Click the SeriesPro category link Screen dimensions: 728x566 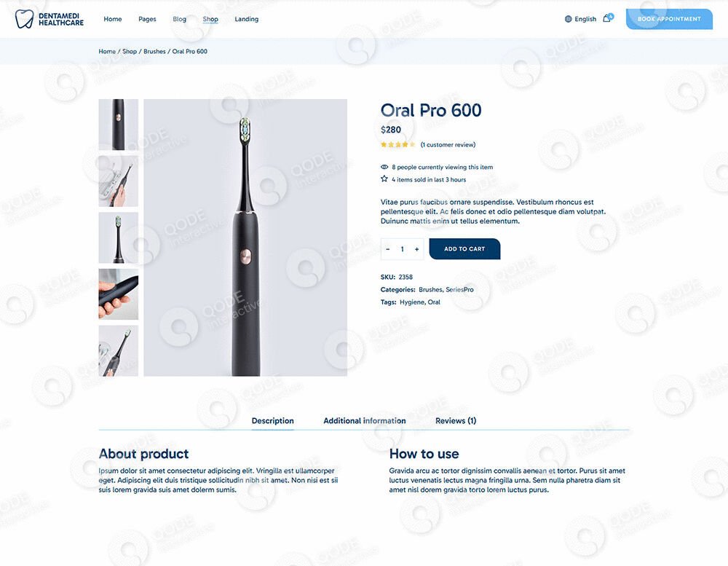459,289
